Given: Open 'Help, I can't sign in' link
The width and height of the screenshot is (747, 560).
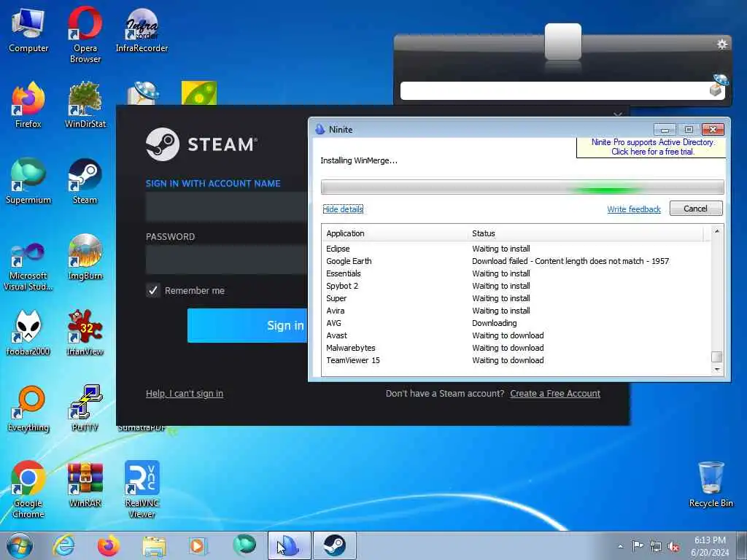Looking at the screenshot, I should pos(185,393).
